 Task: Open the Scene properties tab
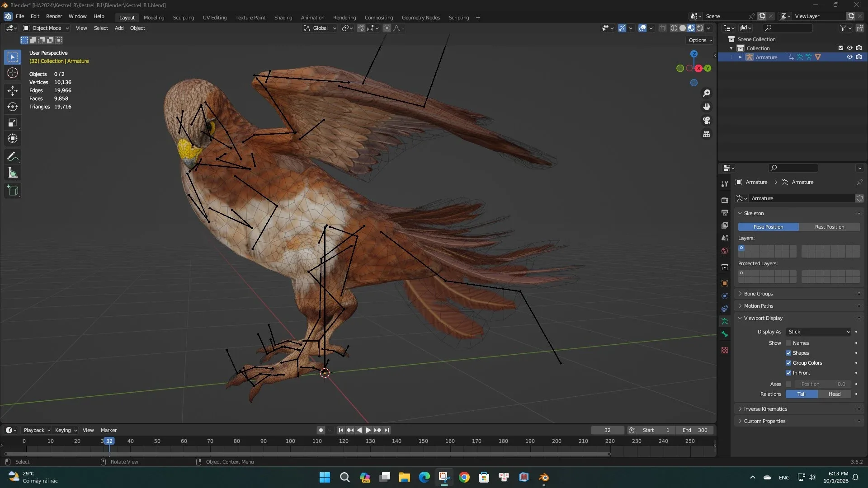coord(725,238)
